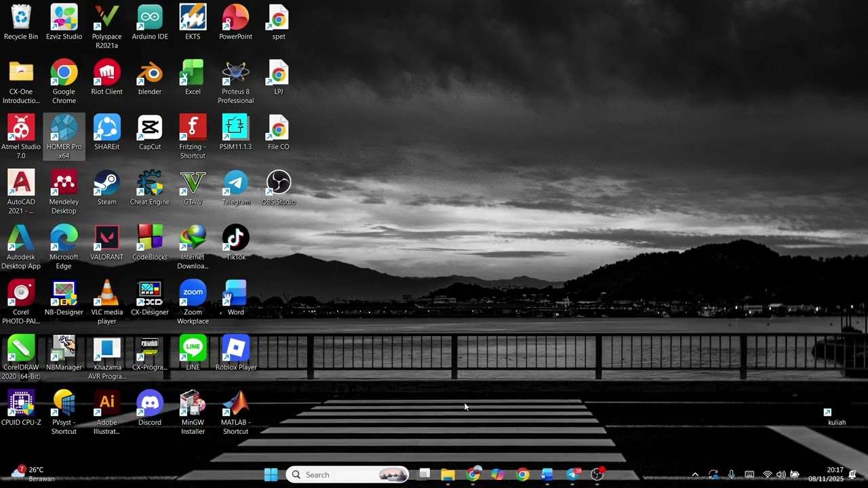Image resolution: width=868 pixels, height=488 pixels.
Task: Show hidden system tray icons
Action: pos(695,474)
